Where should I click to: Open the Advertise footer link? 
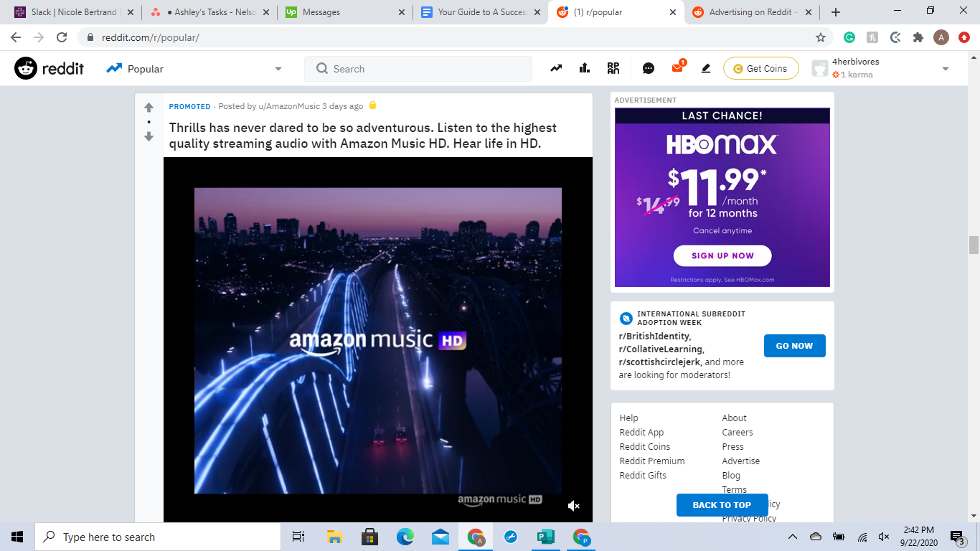click(x=741, y=461)
